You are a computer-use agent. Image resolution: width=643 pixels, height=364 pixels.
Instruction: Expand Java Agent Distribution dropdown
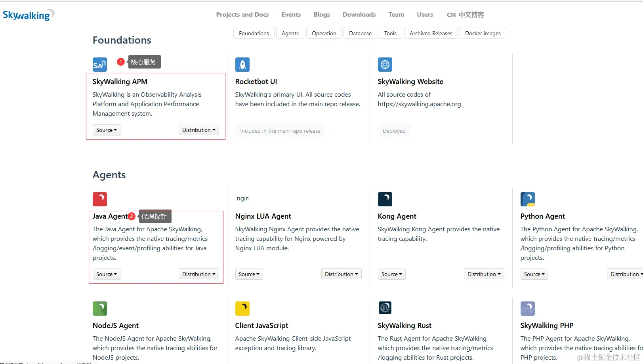point(199,274)
